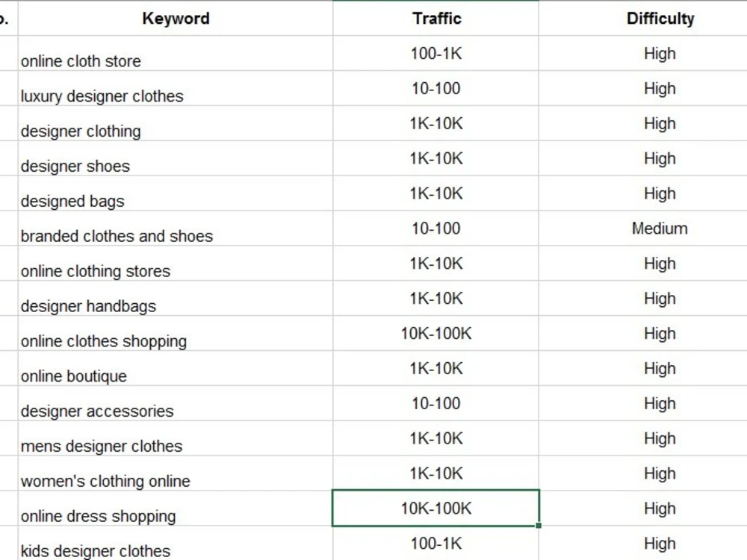Screen dimensions: 747x560
Task: Select traffic cell for online clothing stores
Action: (436, 264)
